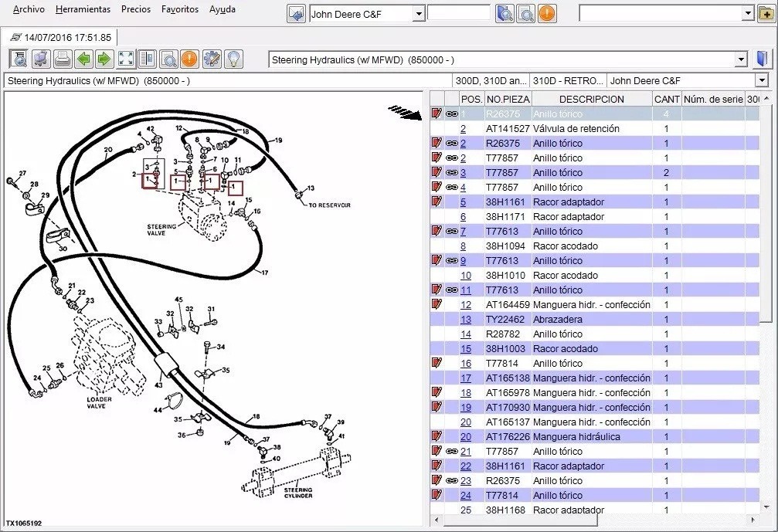Select the 14/07/2016 17:51.85 tab
The height and width of the screenshot is (532, 778).
point(60,37)
